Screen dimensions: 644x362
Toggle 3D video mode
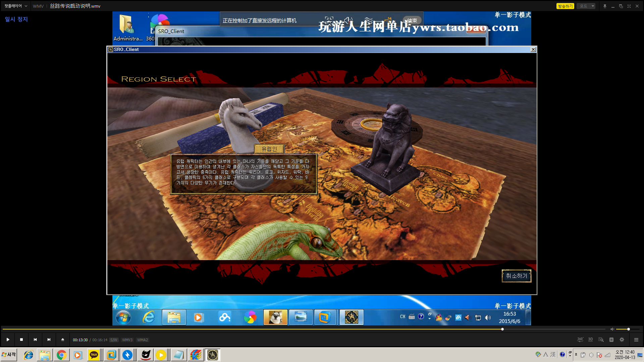tap(590, 340)
